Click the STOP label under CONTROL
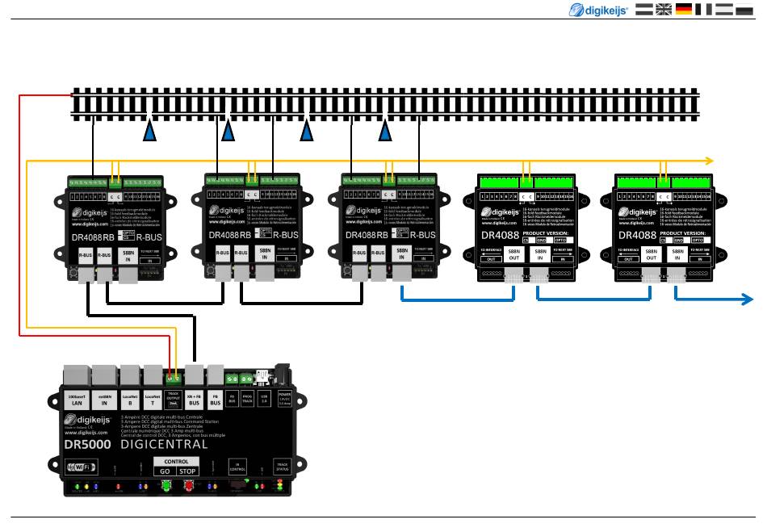This screenshot has width=767, height=532. click(187, 471)
